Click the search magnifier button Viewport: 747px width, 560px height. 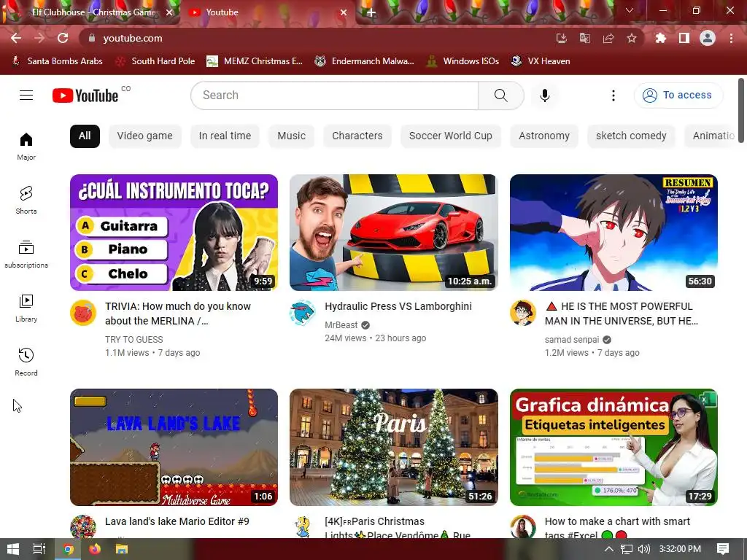[501, 96]
